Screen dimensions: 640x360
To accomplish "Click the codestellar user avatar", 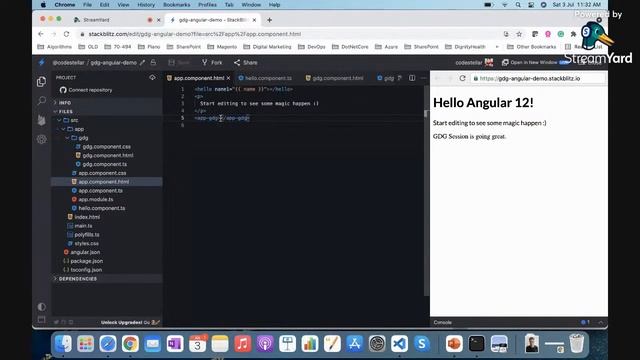I will (x=489, y=62).
